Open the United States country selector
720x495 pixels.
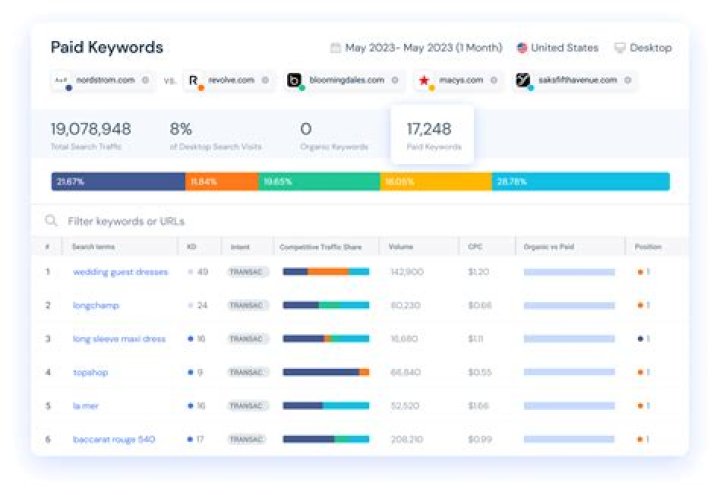click(x=558, y=48)
